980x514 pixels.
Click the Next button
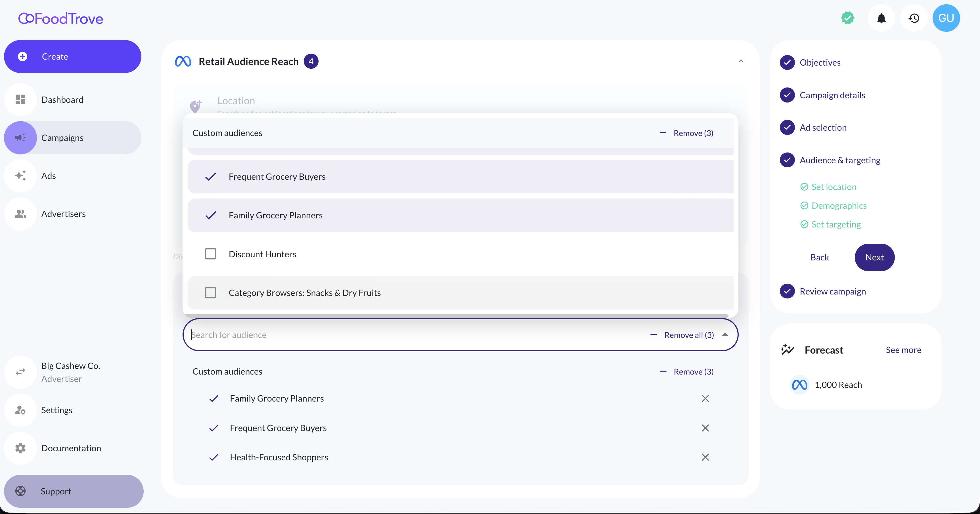(x=874, y=258)
